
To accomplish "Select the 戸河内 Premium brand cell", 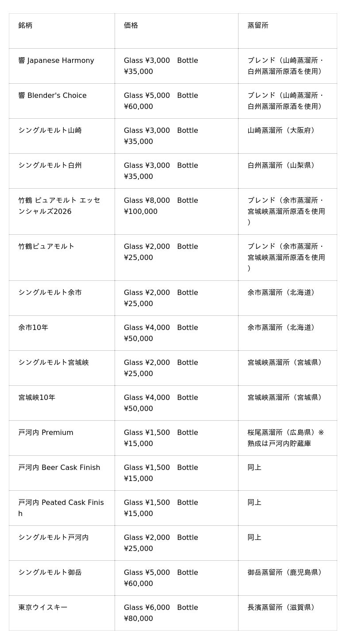I will click(62, 438).
